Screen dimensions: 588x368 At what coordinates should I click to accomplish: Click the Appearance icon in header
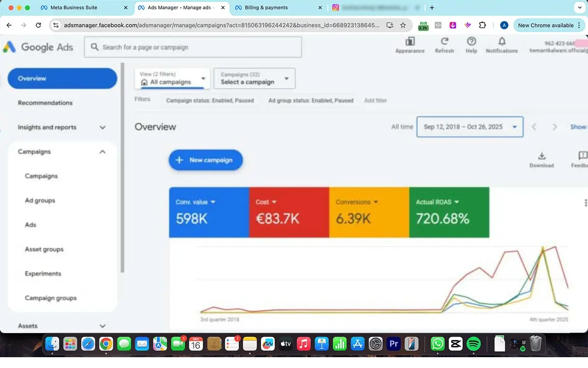point(410,42)
